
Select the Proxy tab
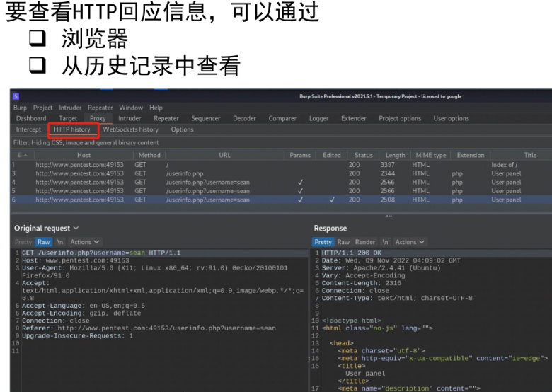98,119
